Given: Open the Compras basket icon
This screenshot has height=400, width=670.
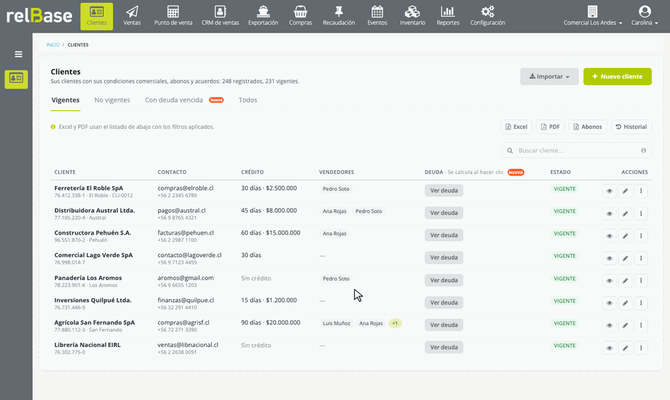Looking at the screenshot, I should pos(300,12).
